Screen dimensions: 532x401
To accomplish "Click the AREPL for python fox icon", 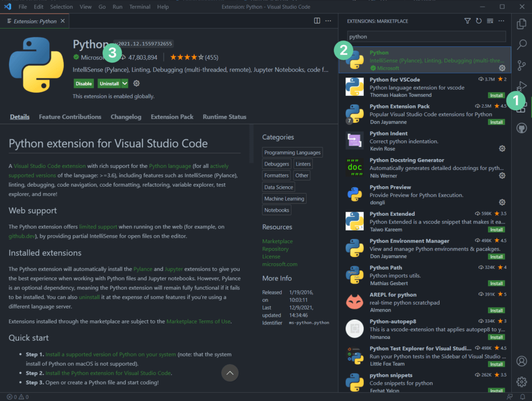I will coord(354,302).
